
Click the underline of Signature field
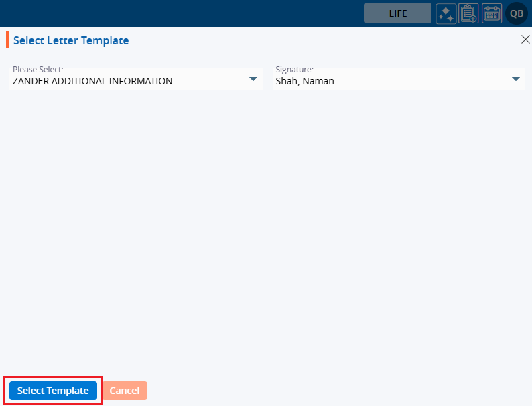click(399, 90)
